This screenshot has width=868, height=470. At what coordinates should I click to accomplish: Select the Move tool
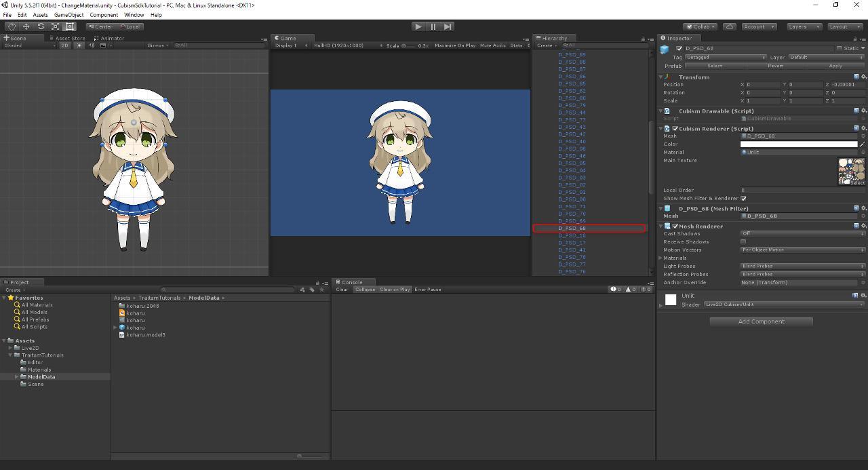[26, 26]
